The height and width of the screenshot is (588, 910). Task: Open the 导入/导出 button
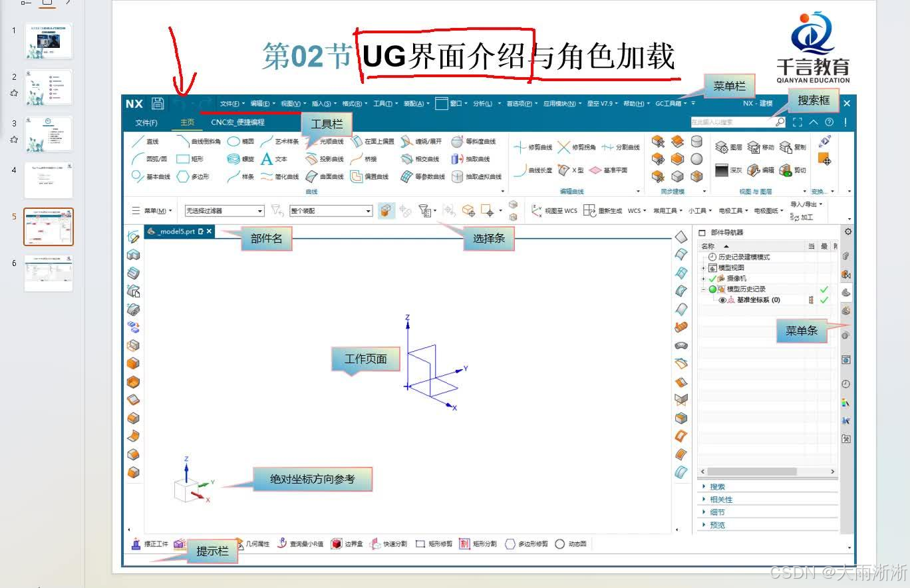806,204
